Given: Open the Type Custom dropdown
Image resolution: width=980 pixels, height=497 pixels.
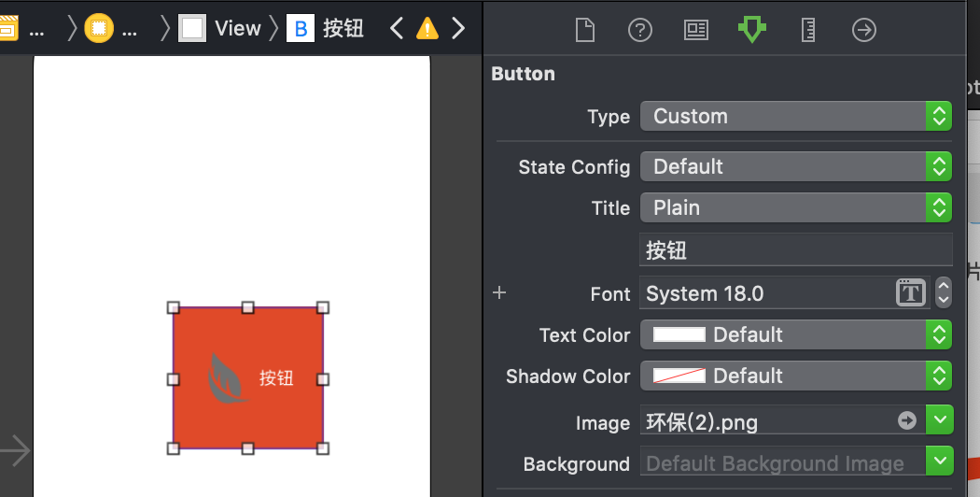Looking at the screenshot, I should (795, 117).
